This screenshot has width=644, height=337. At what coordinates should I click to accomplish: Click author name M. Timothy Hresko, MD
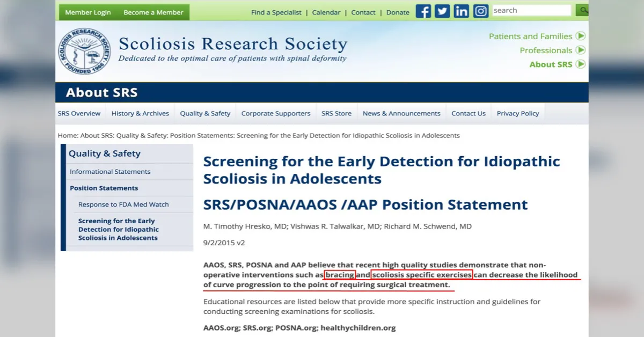[x=245, y=226]
